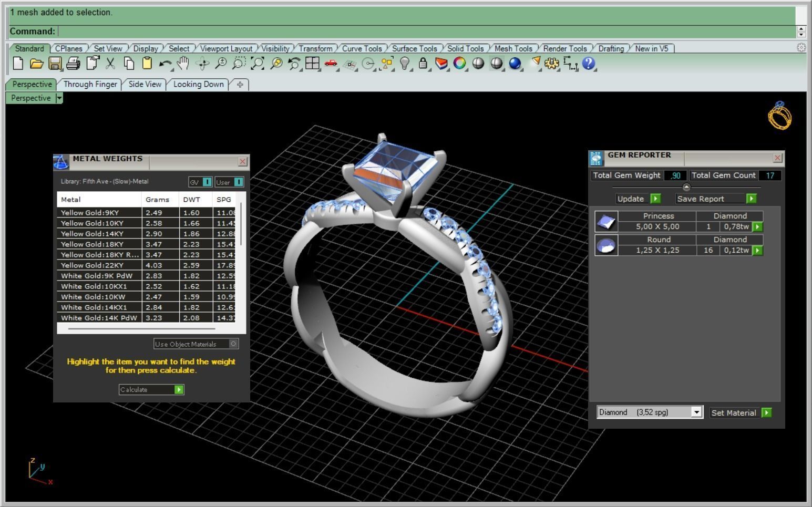Select the White Gold:14K PdW row
812x507 pixels.
(147, 318)
